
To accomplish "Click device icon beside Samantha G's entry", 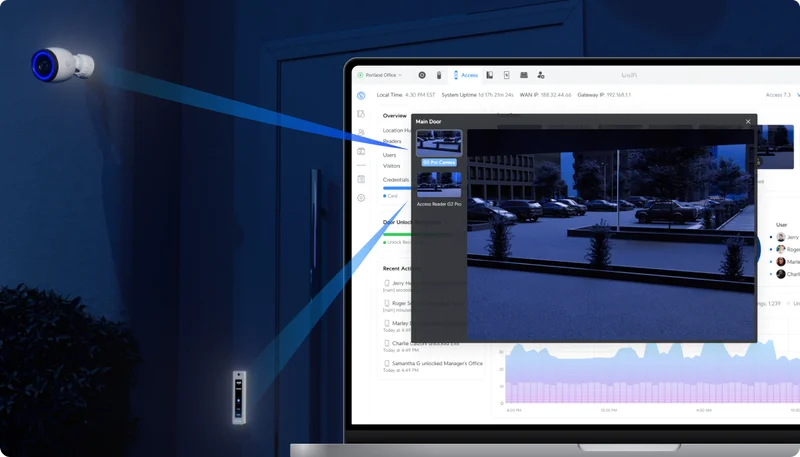I will [387, 363].
